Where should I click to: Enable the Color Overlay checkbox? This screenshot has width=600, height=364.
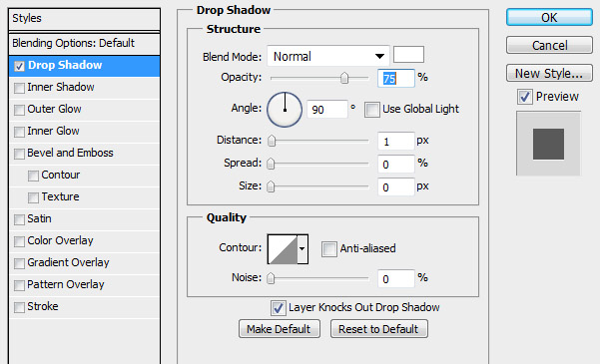point(19,241)
